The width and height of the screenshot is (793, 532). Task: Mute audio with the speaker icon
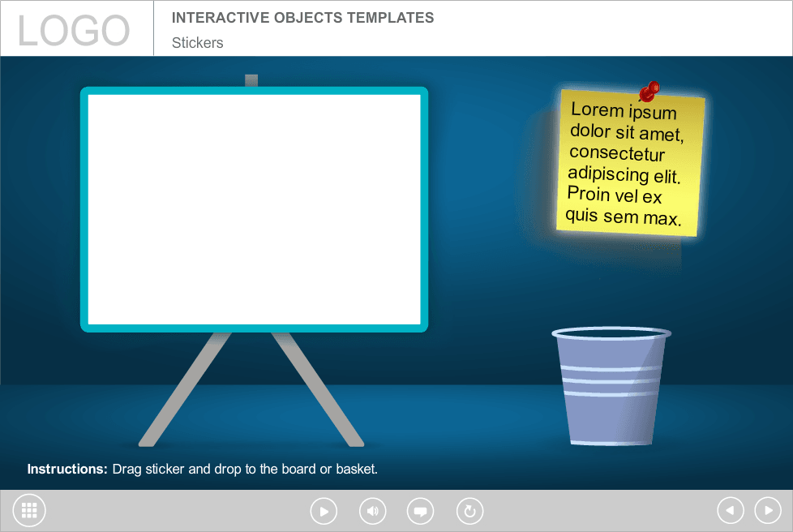(372, 511)
